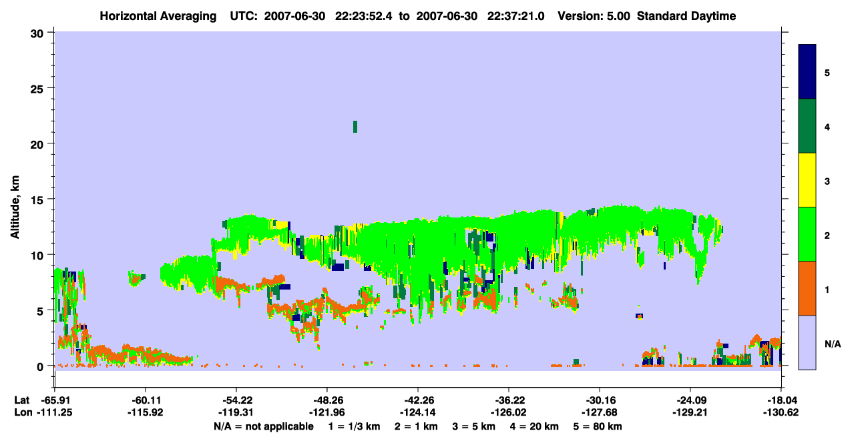Click the latitude value -18.04
This screenshot has height=445, width=868.
[781, 400]
